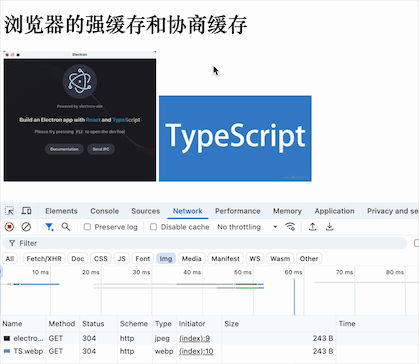The width and height of the screenshot is (419, 364).
Task: Click GET method in TS.webp row
Action: 56,351
